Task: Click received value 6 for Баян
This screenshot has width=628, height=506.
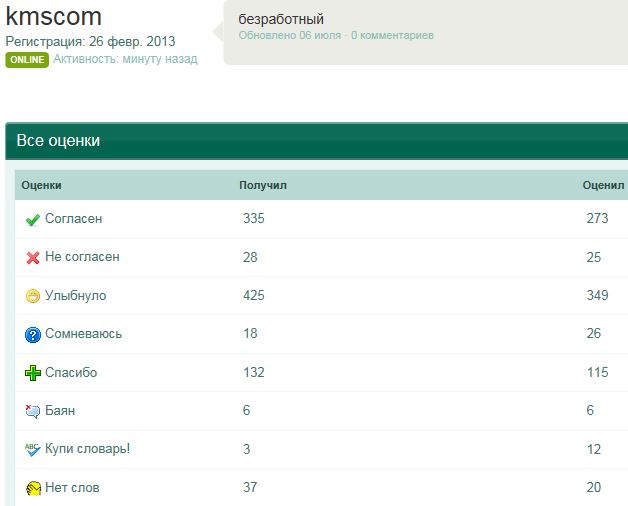Action: tap(247, 410)
